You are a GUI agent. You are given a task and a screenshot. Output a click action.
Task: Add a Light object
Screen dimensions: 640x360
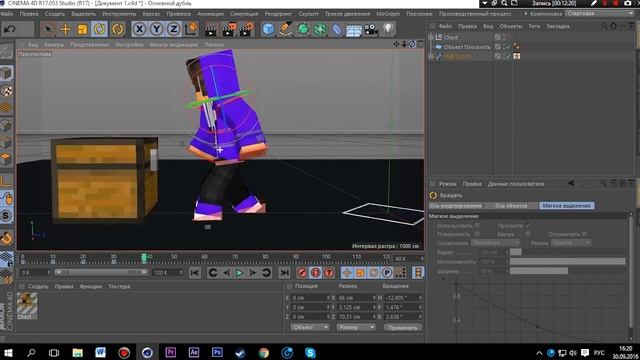[388, 29]
